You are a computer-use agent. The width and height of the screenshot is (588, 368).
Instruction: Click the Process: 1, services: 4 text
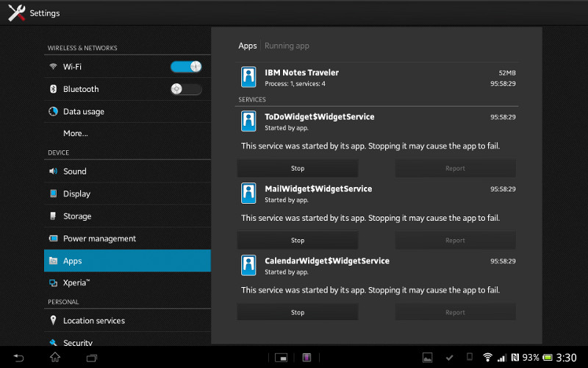pos(295,84)
